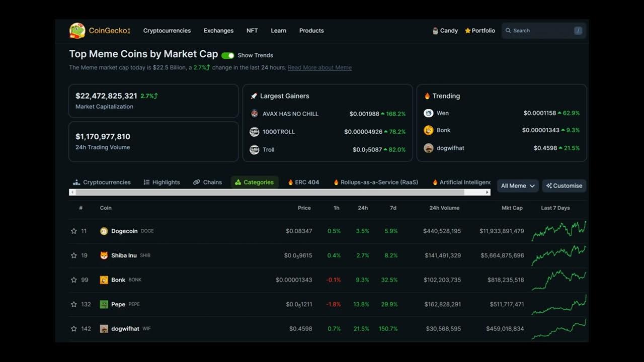Open the All Meme dropdown
Screen dimensions: 644x362
click(x=518, y=186)
